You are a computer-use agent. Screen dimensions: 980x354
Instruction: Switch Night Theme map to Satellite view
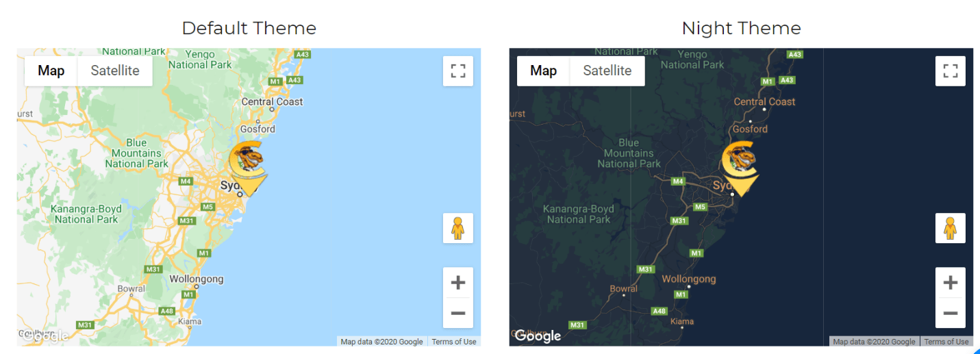(x=607, y=71)
